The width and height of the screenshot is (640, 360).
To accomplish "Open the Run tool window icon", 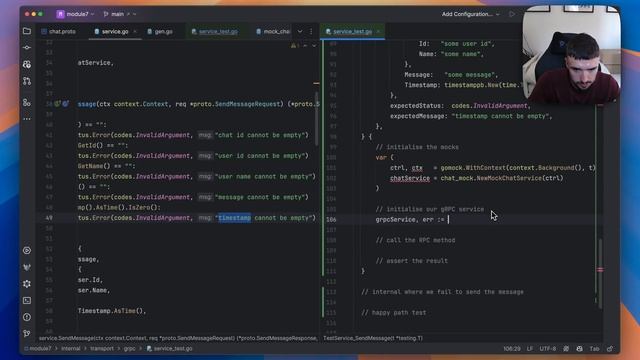I will (x=27, y=250).
